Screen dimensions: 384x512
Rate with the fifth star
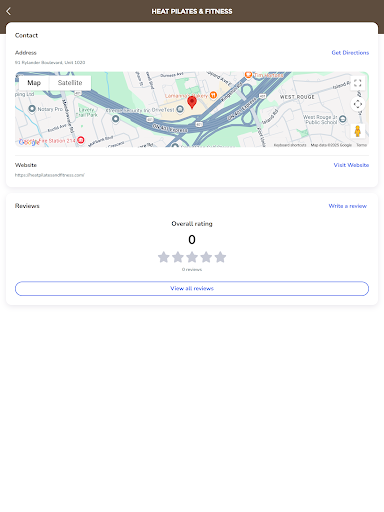(220, 257)
